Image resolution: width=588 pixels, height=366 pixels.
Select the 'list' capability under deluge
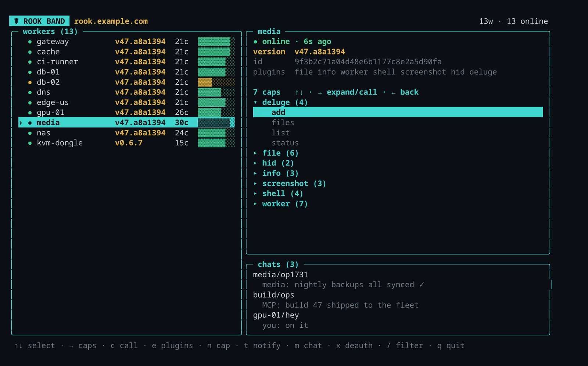pos(281,133)
